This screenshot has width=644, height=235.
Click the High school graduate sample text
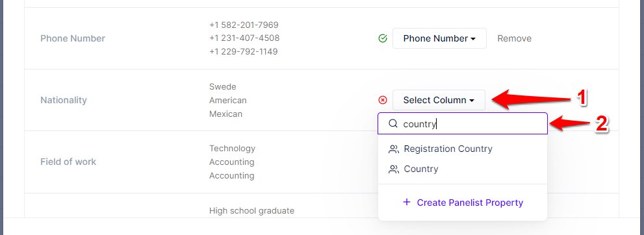tap(251, 211)
